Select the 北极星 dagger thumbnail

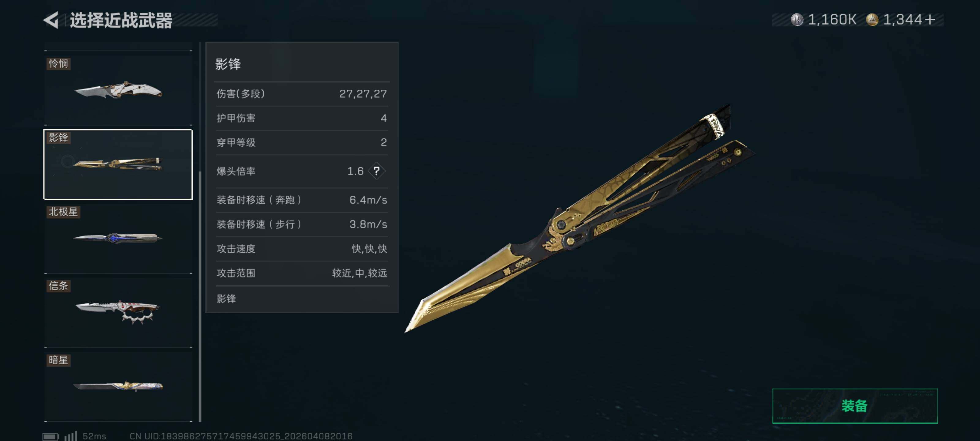click(118, 239)
